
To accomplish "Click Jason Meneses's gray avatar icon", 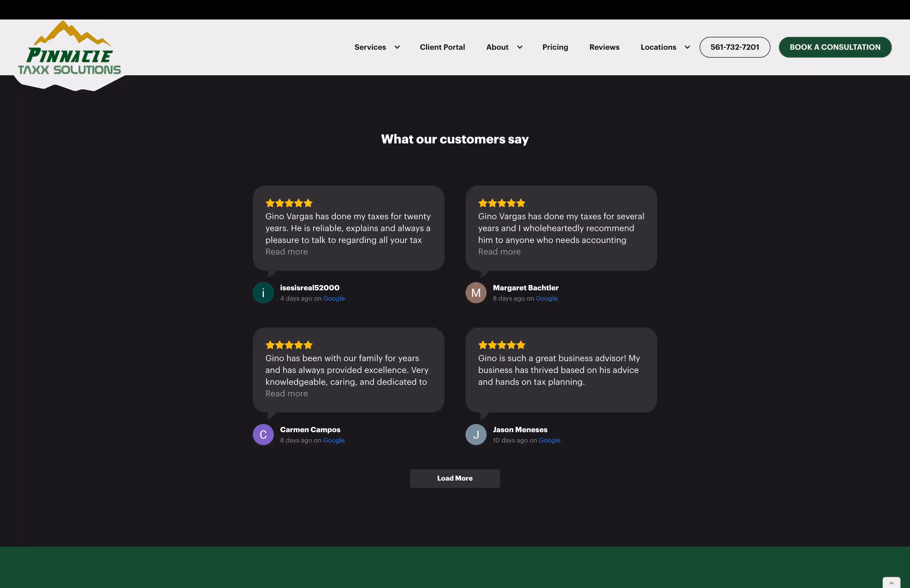I will 476,435.
